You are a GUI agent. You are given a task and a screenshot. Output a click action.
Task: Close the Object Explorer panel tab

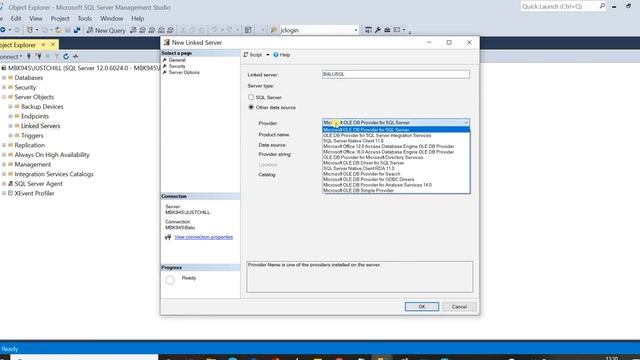(53, 44)
